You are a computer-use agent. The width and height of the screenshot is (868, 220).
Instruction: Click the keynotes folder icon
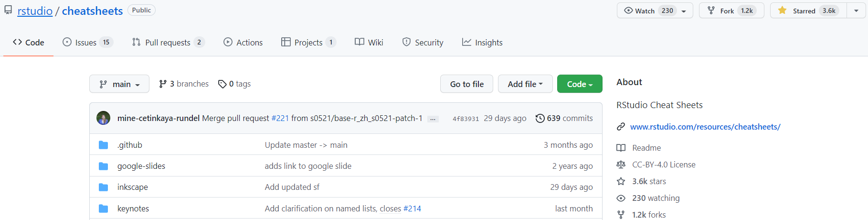(x=104, y=209)
